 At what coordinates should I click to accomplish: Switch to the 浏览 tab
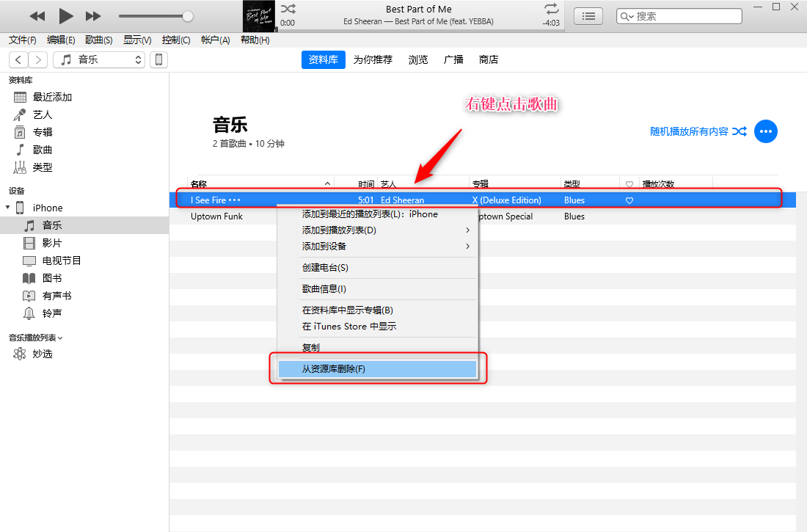418,59
